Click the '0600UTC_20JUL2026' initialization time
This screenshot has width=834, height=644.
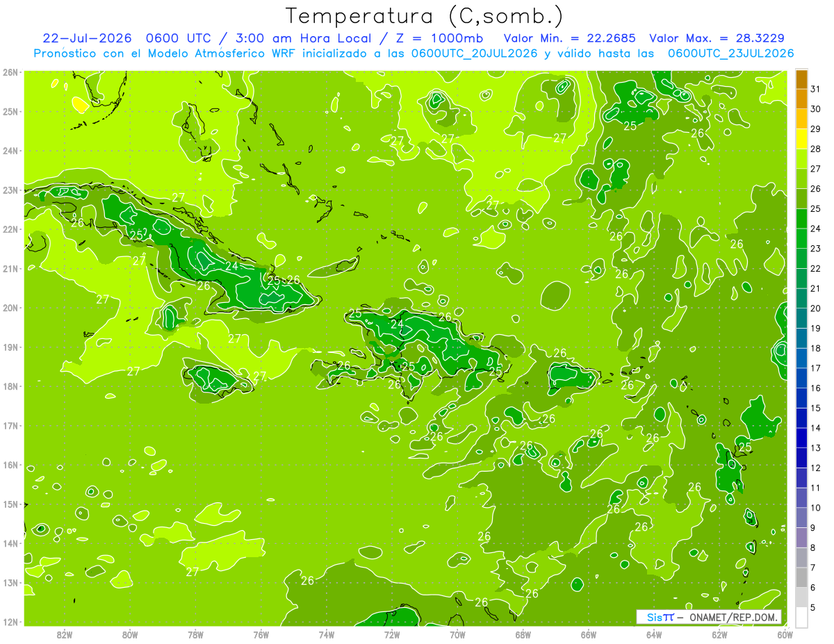[473, 53]
